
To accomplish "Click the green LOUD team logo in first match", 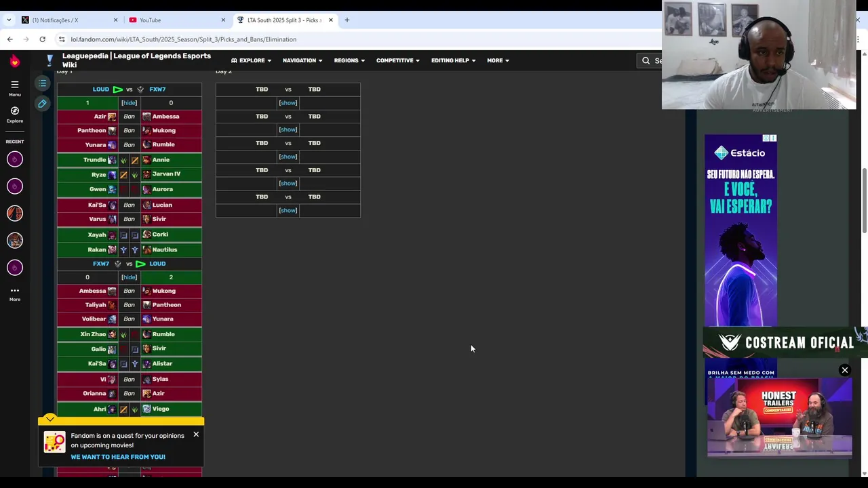I will (x=118, y=89).
